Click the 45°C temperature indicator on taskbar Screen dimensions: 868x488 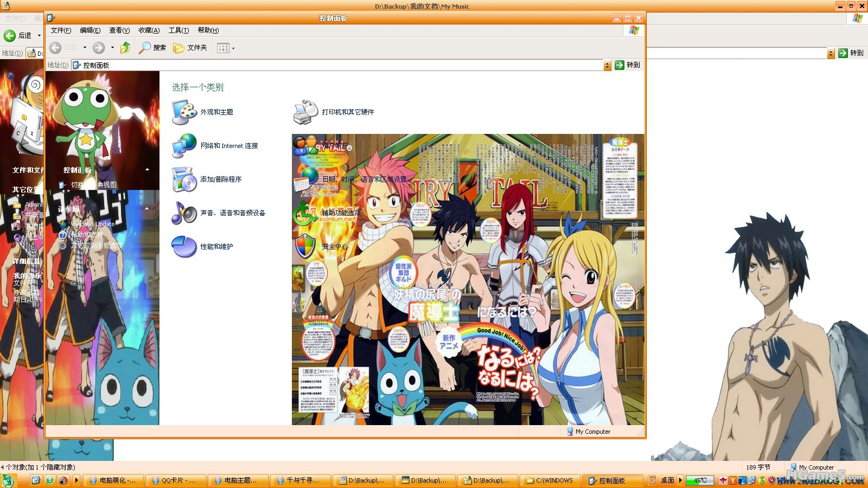[x=700, y=480]
